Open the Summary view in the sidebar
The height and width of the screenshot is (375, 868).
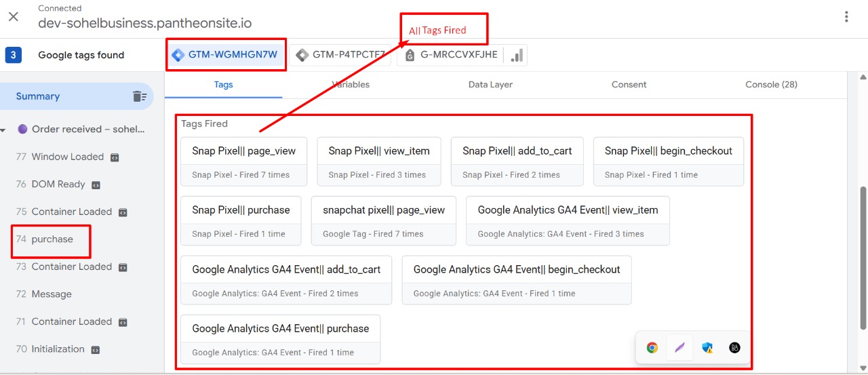[77, 96]
